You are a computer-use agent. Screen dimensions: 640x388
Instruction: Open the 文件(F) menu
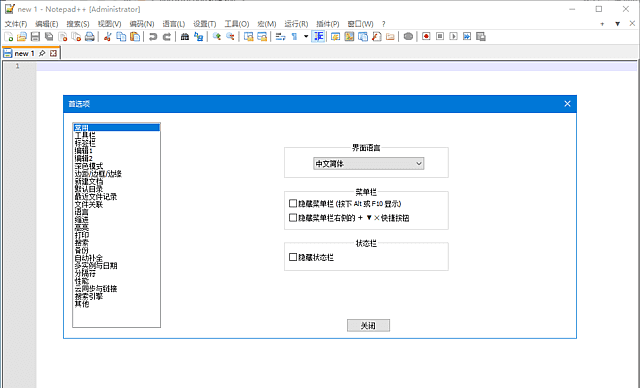[16, 24]
